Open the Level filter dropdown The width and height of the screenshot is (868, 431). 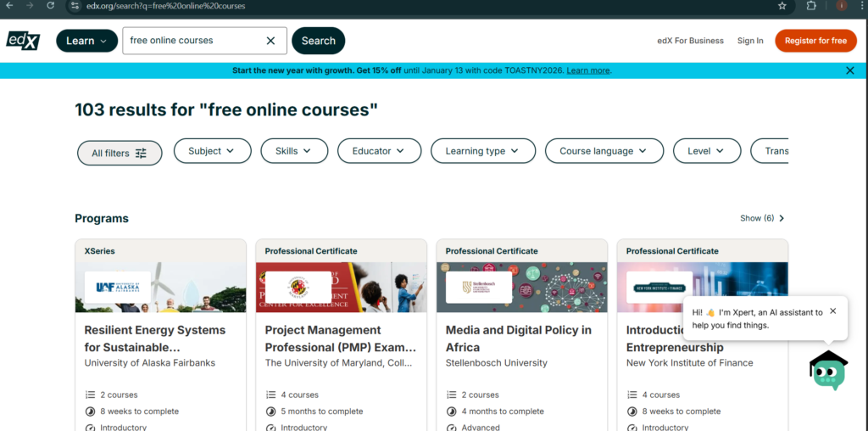[707, 151]
